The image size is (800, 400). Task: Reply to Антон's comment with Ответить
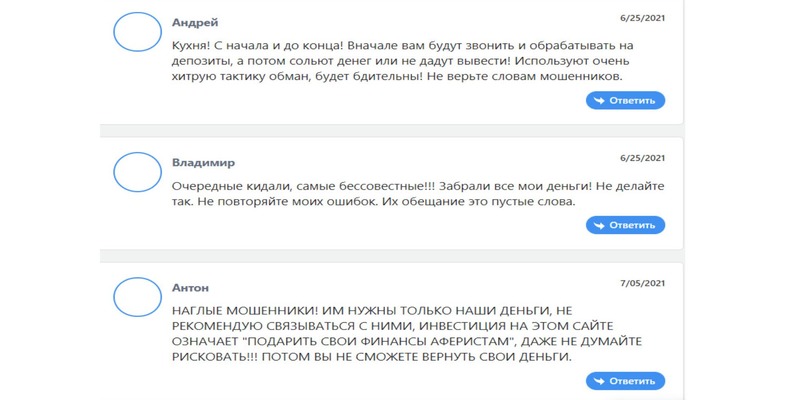tap(625, 381)
